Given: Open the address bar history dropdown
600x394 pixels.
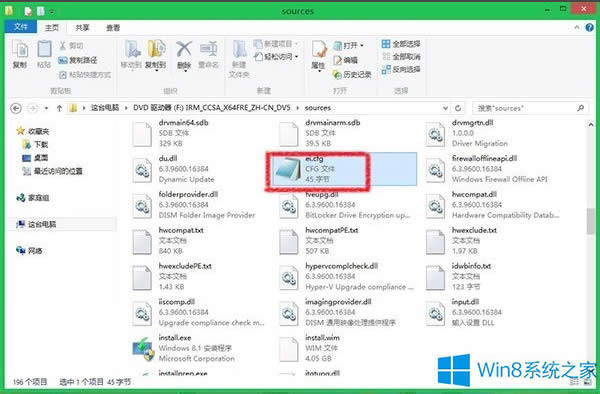Looking at the screenshot, I should [x=445, y=108].
